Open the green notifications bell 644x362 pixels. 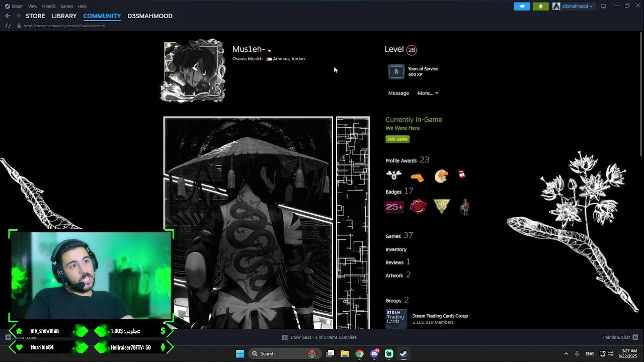(541, 6)
